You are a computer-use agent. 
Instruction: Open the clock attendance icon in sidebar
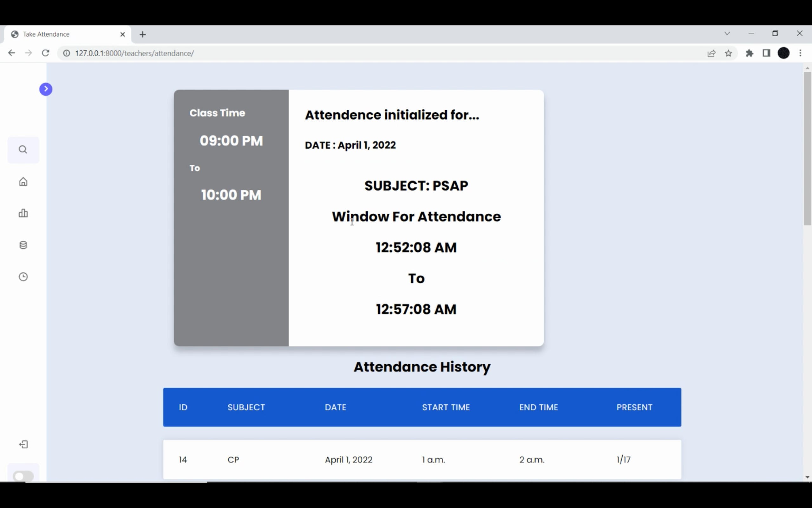click(23, 277)
